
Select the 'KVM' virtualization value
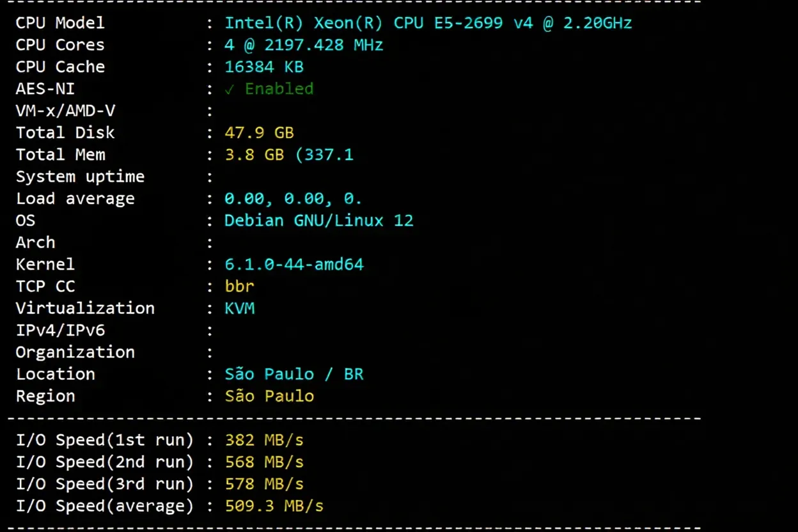pyautogui.click(x=240, y=308)
